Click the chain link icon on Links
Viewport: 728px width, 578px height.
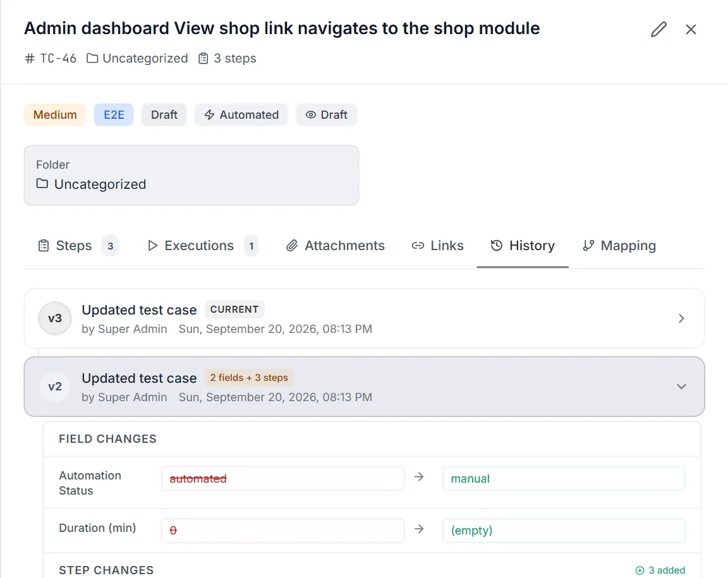coord(418,246)
